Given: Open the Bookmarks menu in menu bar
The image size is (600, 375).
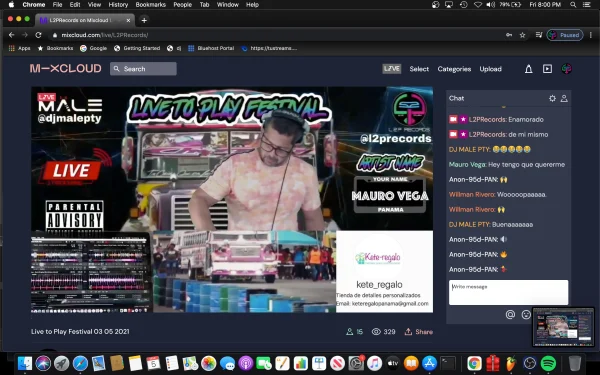Looking at the screenshot, I should pos(150,5).
